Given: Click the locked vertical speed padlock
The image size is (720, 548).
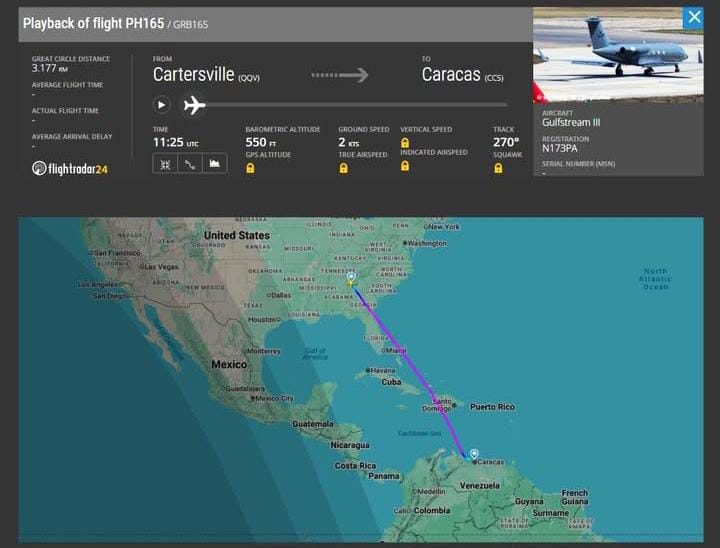Looking at the screenshot, I should tap(405, 142).
